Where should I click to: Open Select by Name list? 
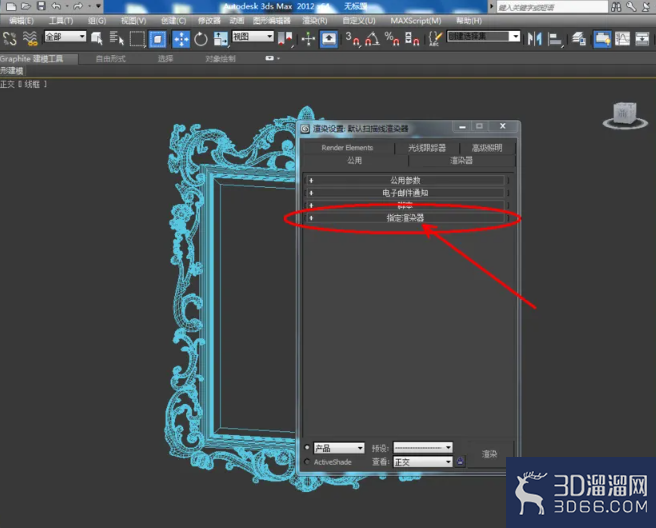(117, 39)
